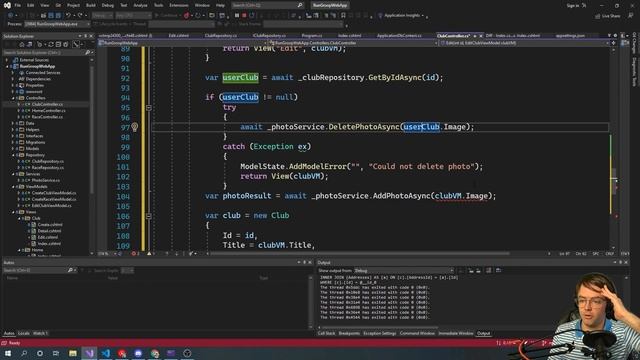Open the Git menu

pyautogui.click(x=58, y=5)
